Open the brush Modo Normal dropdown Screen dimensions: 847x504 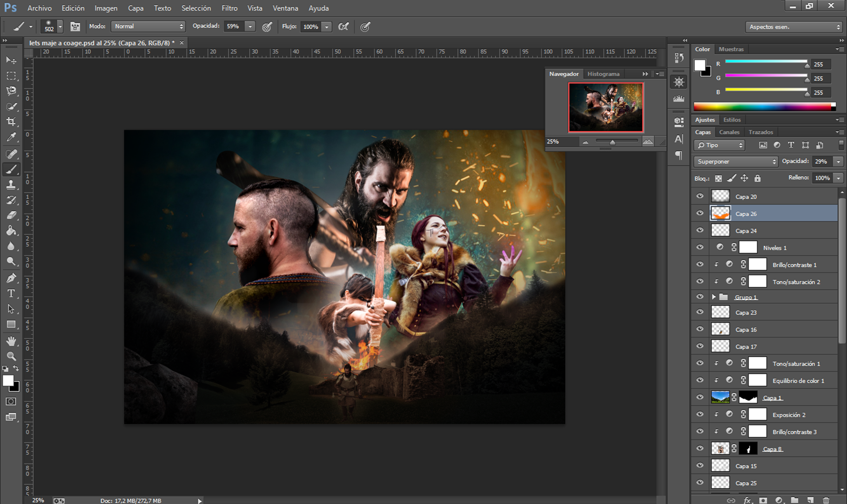coord(148,26)
